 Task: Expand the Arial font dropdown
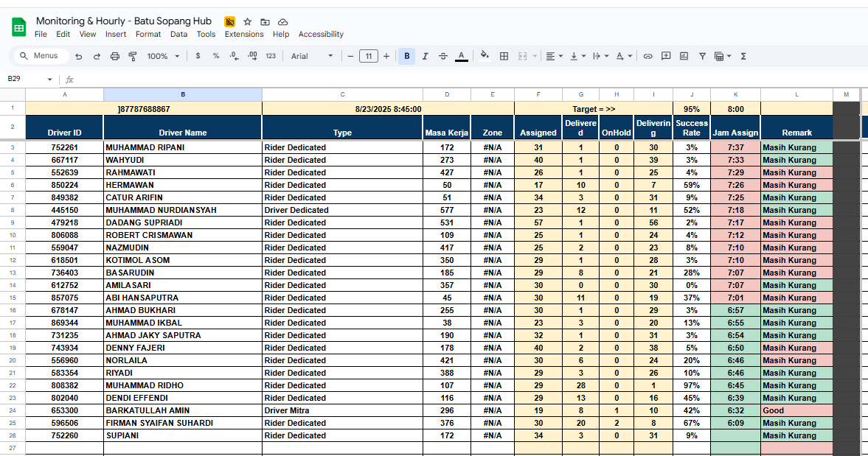tap(312, 56)
